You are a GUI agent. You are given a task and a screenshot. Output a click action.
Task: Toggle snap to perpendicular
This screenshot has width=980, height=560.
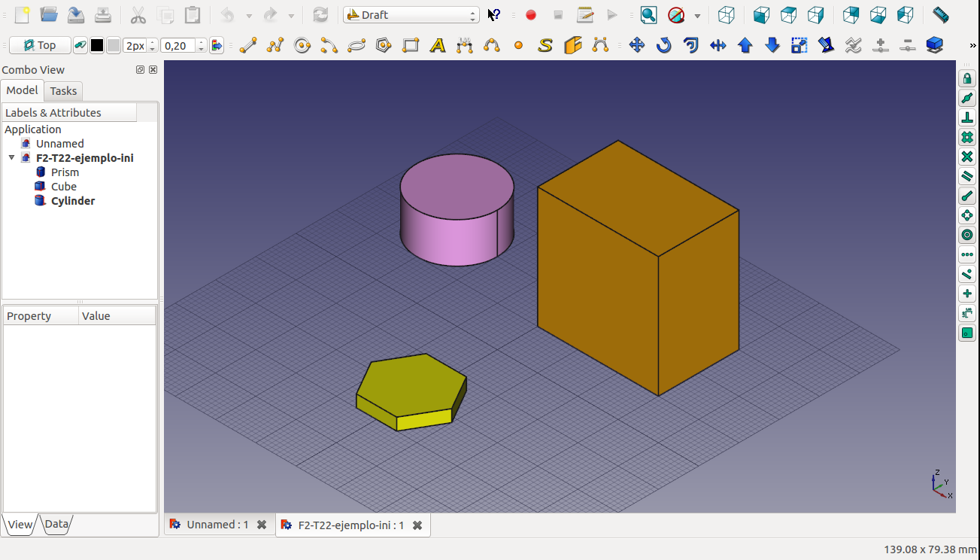click(967, 117)
